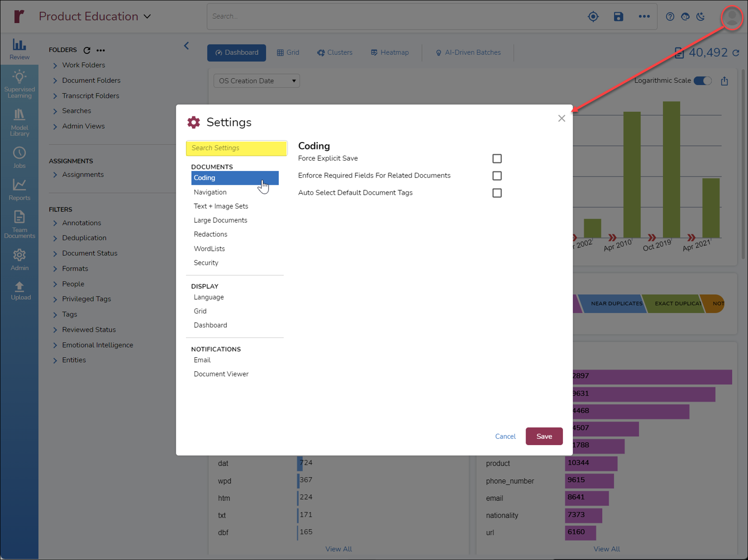The height and width of the screenshot is (560, 748).
Task: Click the main Search box
Action: pyautogui.click(x=394, y=16)
